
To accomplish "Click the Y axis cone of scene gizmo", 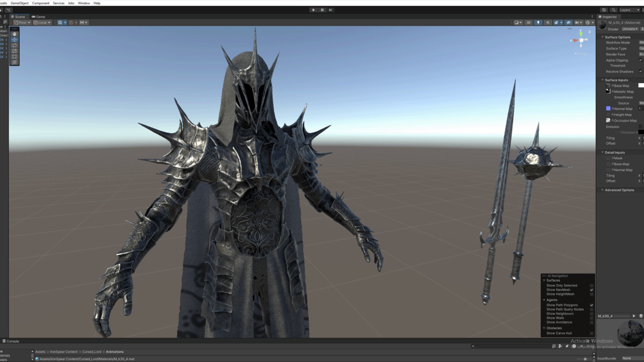I will pos(581,34).
